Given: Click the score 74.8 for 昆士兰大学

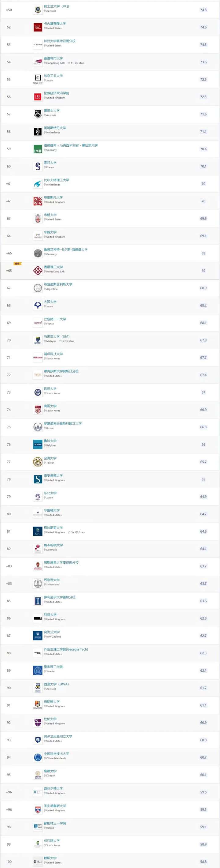Looking at the screenshot, I should click(x=203, y=10).
